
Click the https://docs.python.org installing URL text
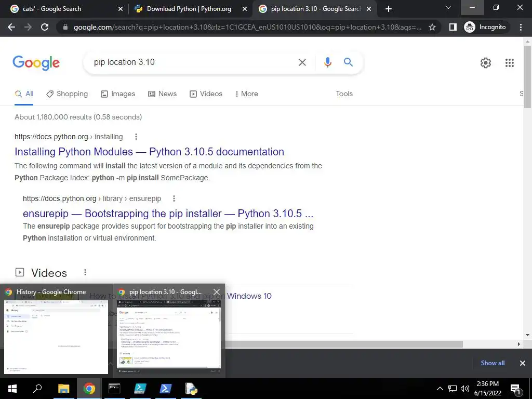(x=69, y=137)
